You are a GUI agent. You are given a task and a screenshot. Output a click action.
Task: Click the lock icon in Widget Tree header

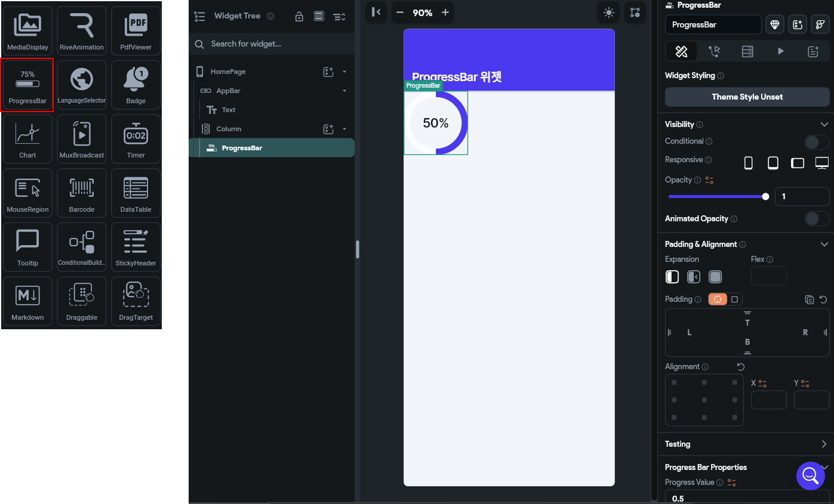(x=299, y=16)
